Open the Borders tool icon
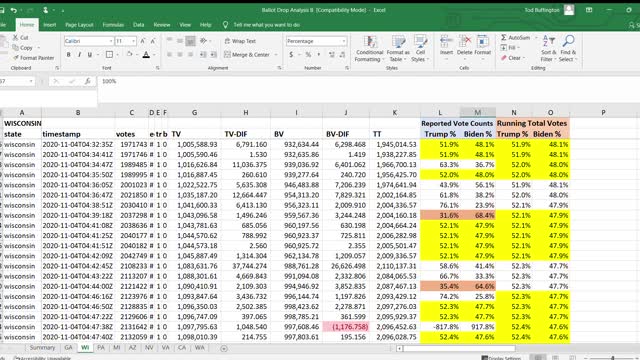The image size is (640, 360). [109, 55]
